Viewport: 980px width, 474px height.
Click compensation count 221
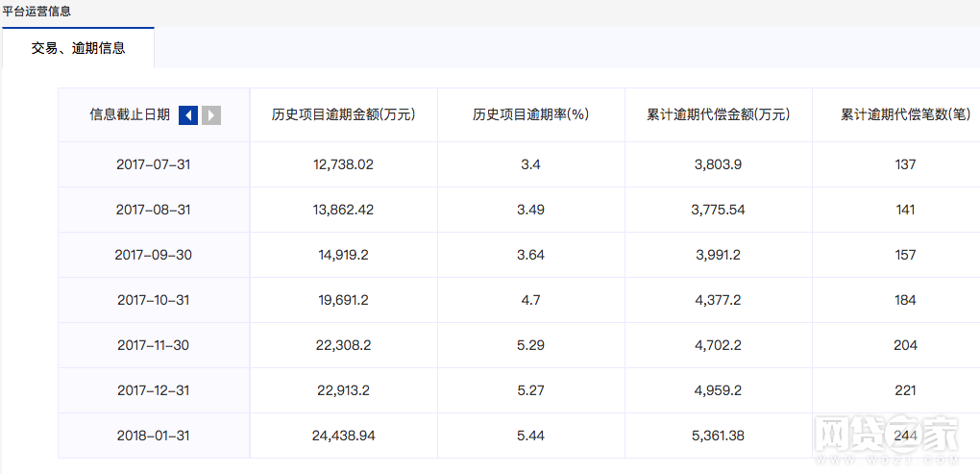(905, 390)
